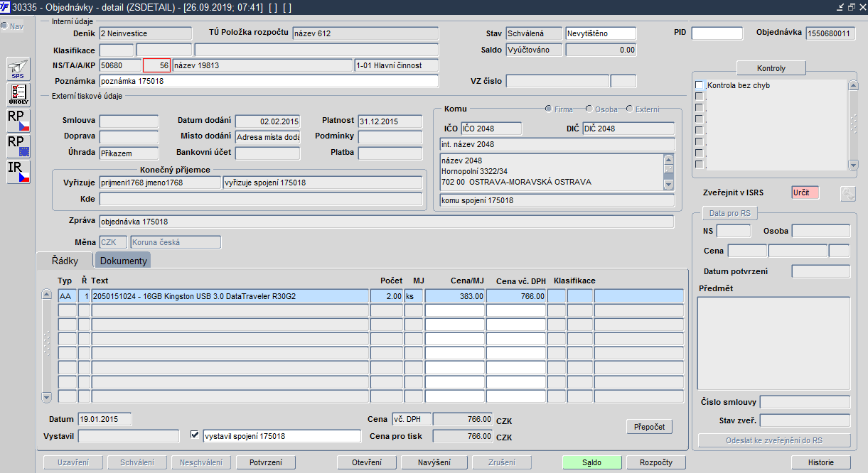Click the PID input field

717,33
